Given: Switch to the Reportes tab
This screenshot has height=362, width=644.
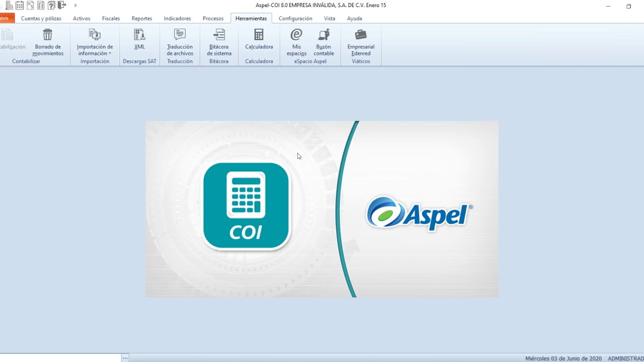Looking at the screenshot, I should point(142,18).
